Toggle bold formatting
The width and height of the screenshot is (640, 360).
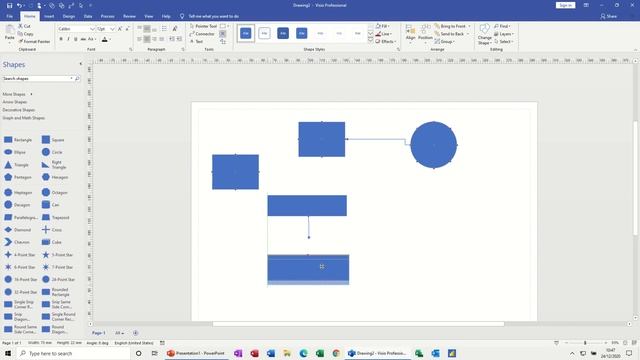click(61, 39)
